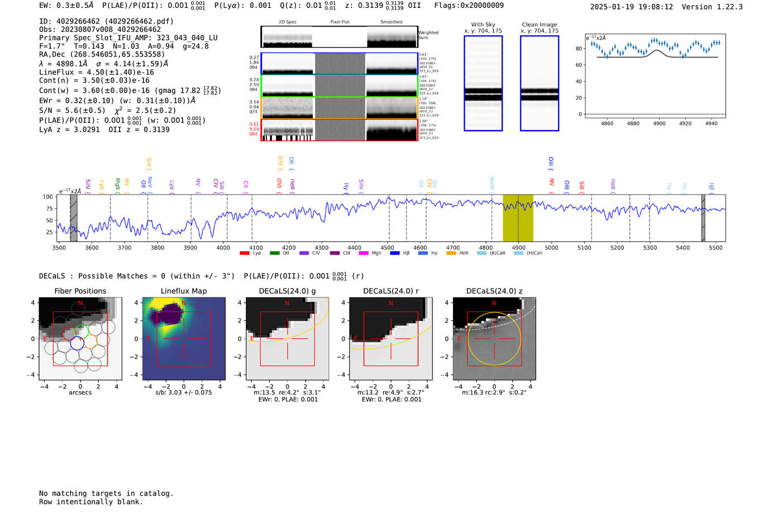Click the z: 0.3139 OII header value
Viewport: 782px width, 532px height.
(x=383, y=6)
